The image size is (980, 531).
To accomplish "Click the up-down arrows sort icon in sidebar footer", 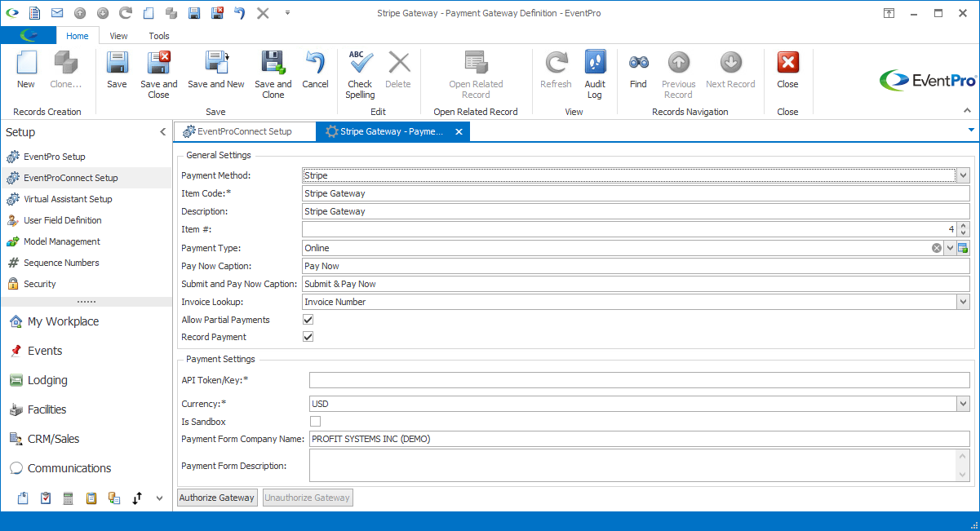I will tap(137, 498).
